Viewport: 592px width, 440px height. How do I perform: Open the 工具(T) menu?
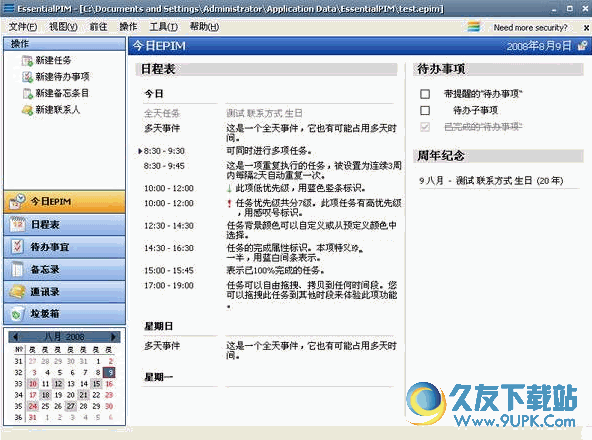[163, 27]
